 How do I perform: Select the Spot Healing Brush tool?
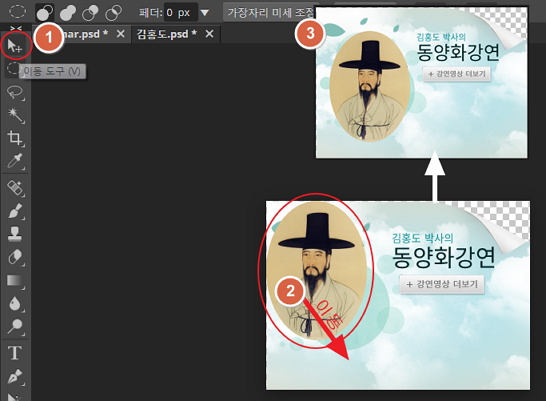pos(15,188)
